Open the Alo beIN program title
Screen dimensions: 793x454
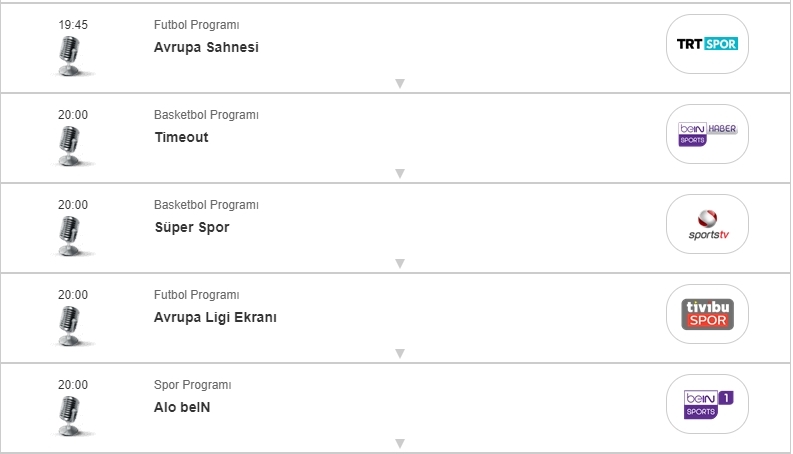pos(182,407)
